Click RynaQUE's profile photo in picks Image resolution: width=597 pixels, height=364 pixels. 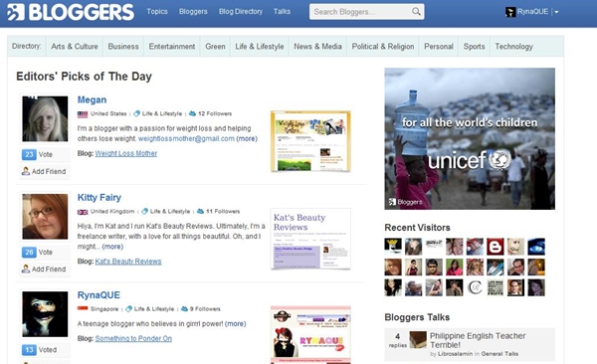[45, 314]
